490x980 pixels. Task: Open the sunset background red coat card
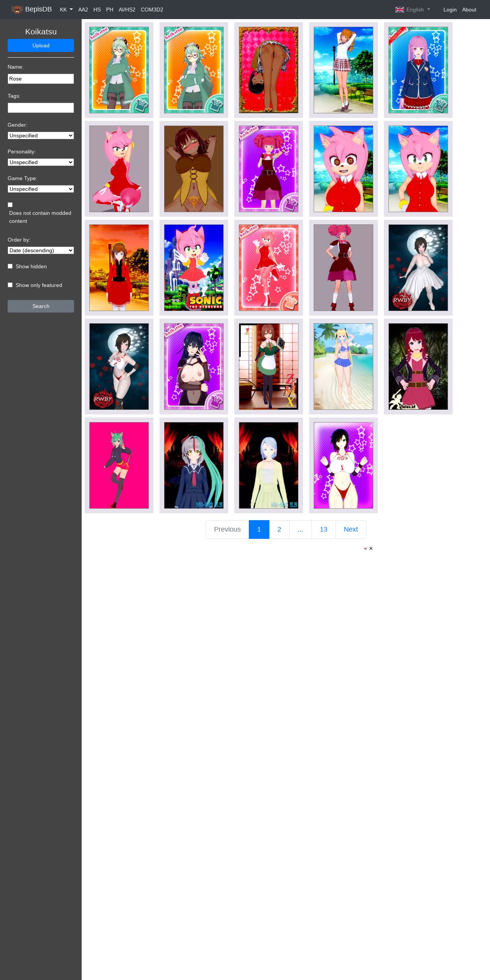pos(119,268)
